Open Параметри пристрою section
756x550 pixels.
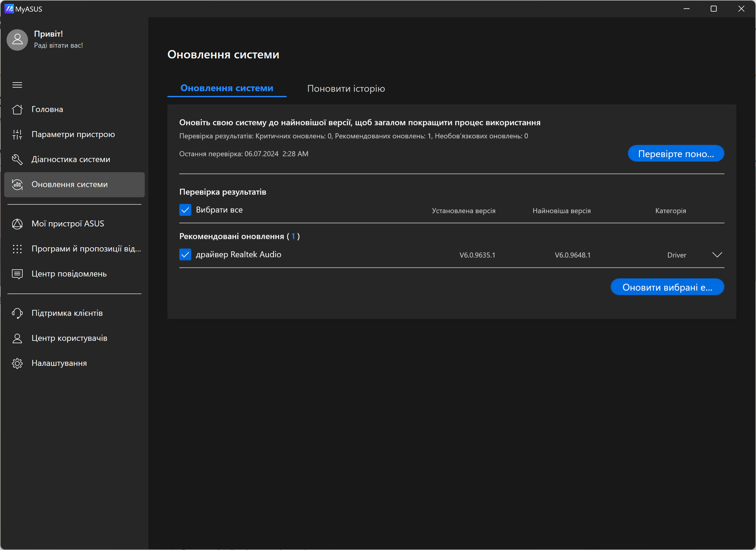click(74, 134)
